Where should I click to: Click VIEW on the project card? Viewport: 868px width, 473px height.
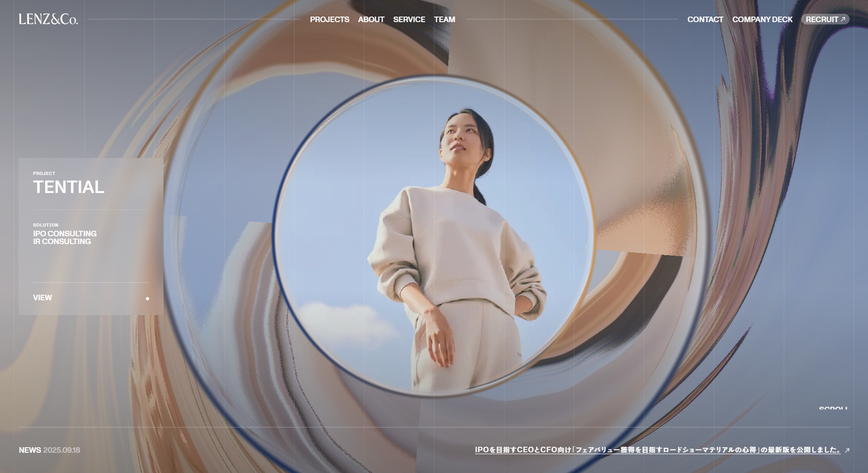[x=42, y=298]
